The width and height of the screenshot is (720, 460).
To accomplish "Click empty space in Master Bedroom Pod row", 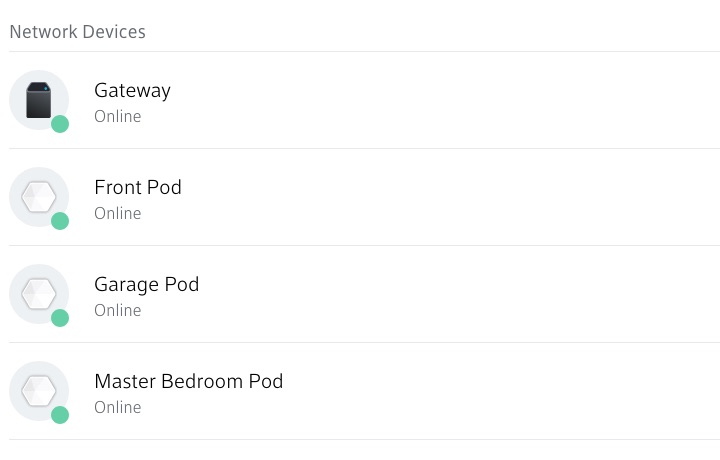I will (x=500, y=391).
